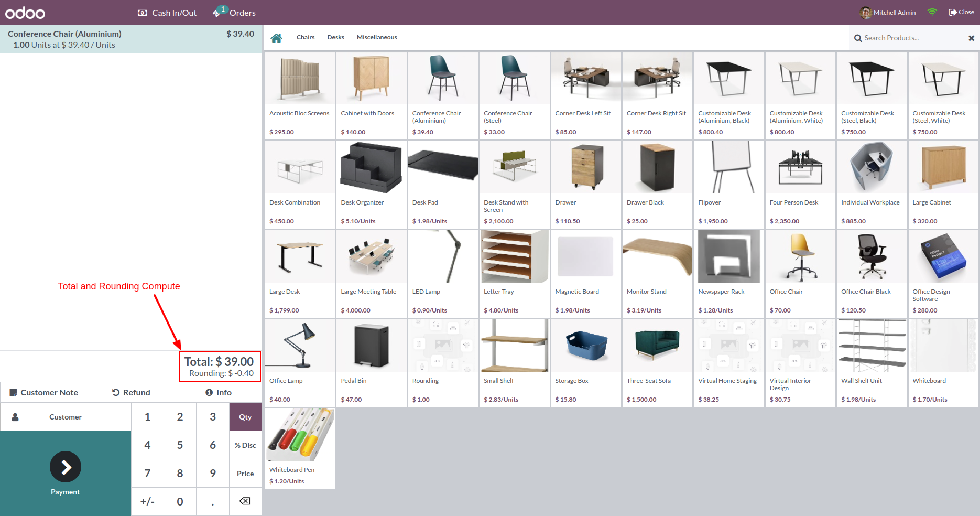Click the Refund button

(131, 392)
